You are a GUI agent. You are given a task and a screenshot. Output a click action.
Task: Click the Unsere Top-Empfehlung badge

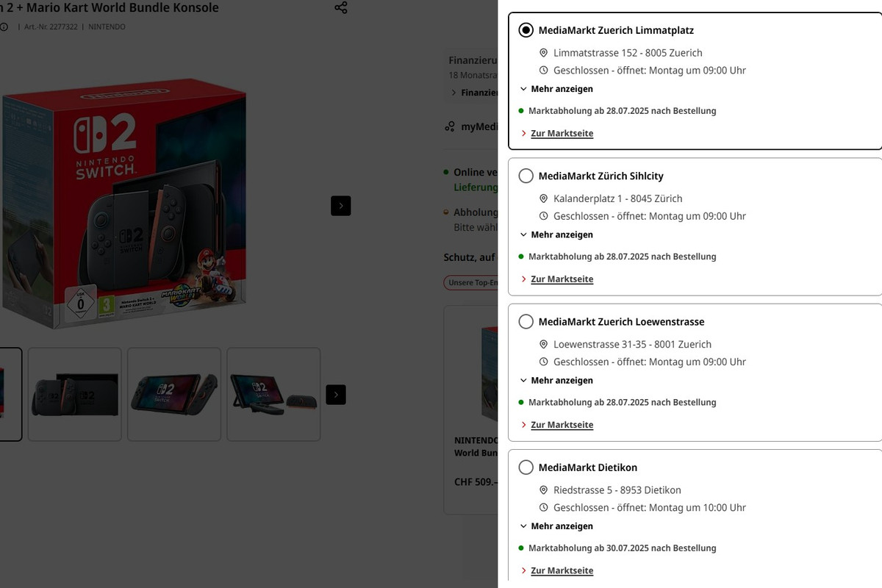(471, 283)
